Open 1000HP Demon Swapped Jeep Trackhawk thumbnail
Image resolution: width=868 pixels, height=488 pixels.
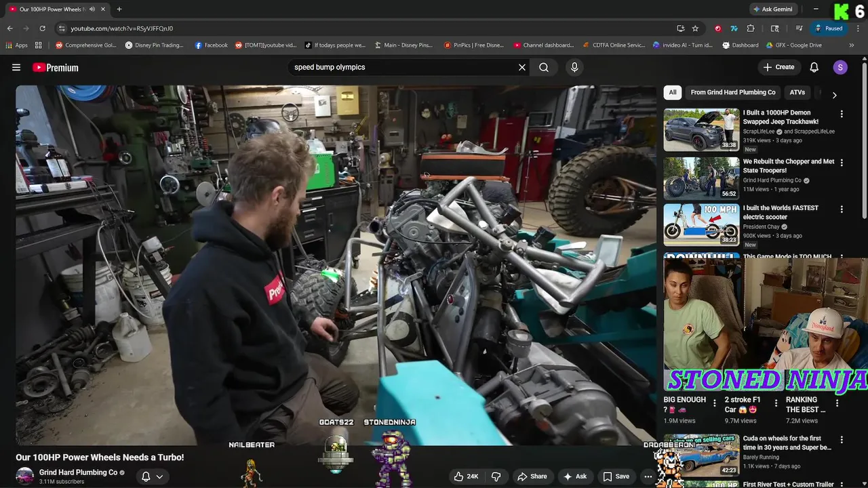tap(701, 129)
